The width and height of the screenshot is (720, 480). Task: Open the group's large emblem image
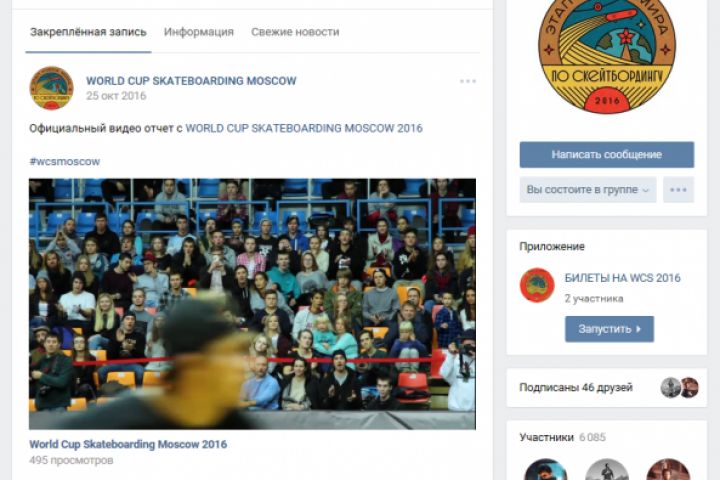tap(607, 56)
